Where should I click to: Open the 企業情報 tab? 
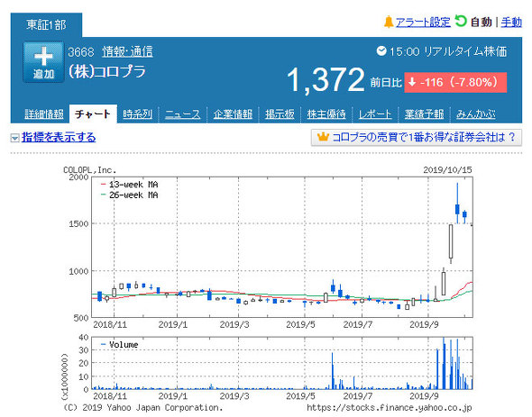(233, 114)
